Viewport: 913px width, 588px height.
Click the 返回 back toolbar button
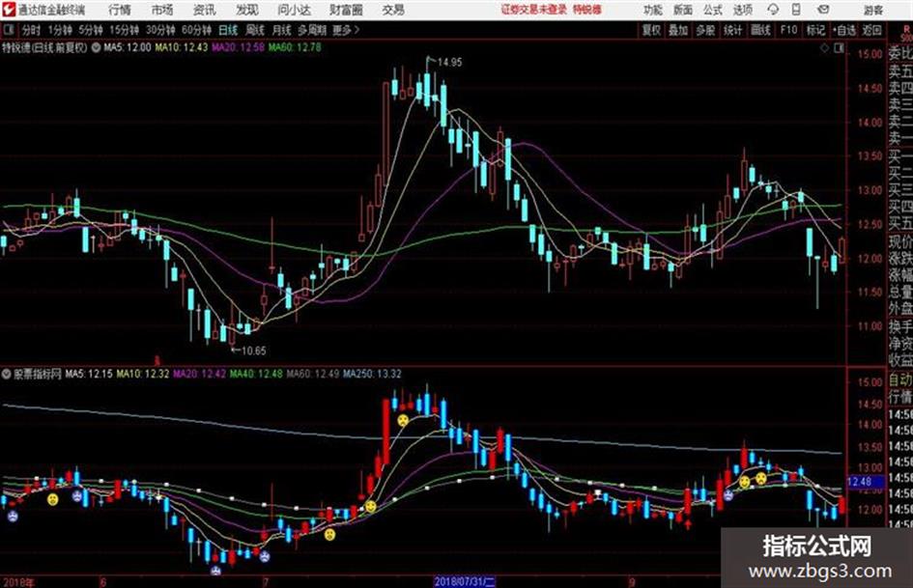[871, 30]
